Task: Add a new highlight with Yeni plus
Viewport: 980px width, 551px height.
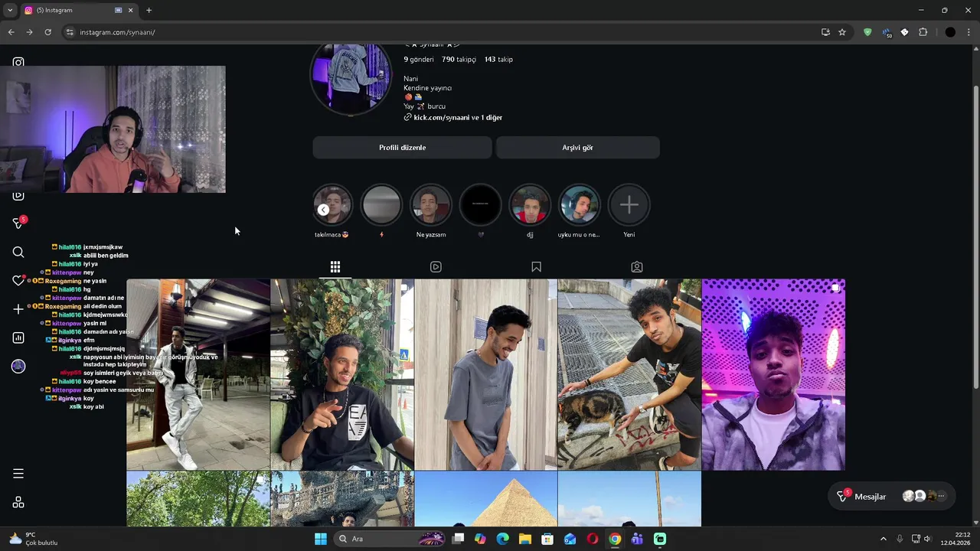Action: click(629, 205)
